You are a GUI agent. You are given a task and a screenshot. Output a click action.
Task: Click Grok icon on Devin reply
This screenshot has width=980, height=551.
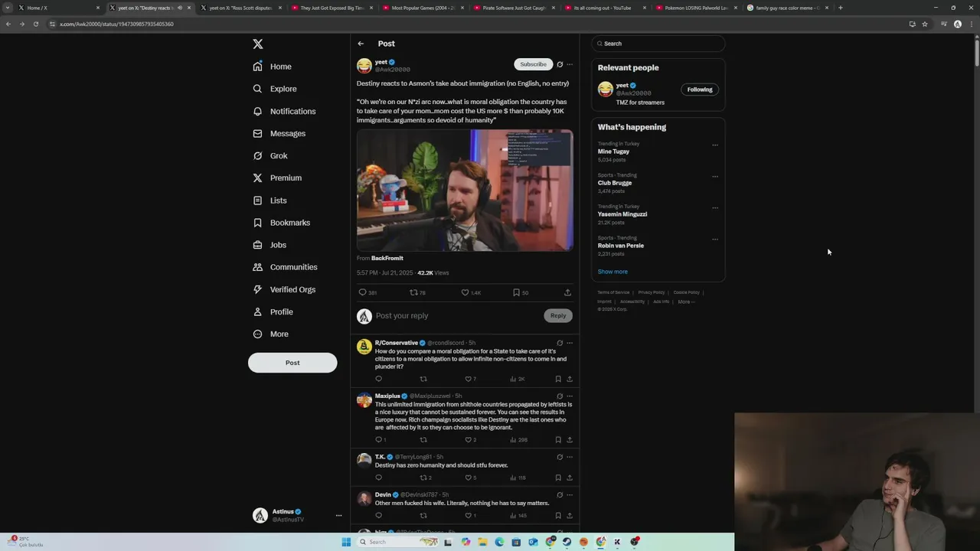(560, 495)
